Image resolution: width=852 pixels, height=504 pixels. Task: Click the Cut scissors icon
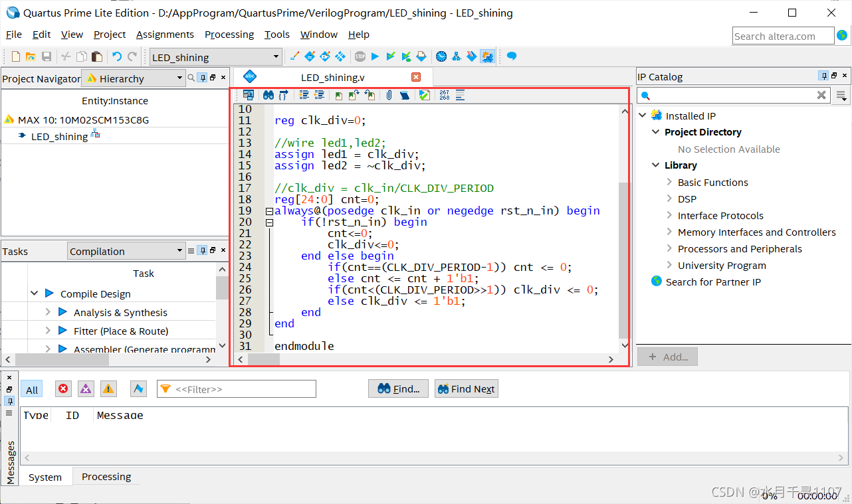pyautogui.click(x=66, y=56)
